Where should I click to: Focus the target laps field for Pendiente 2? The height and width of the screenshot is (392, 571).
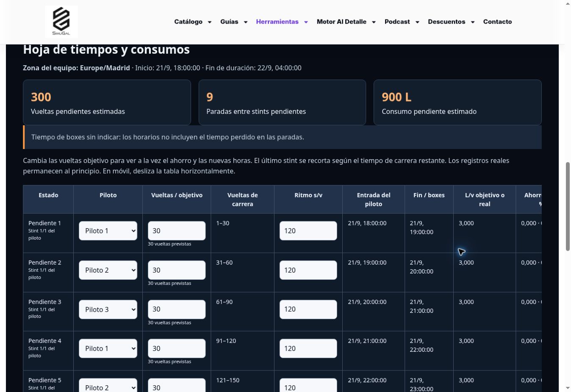pyautogui.click(x=177, y=270)
